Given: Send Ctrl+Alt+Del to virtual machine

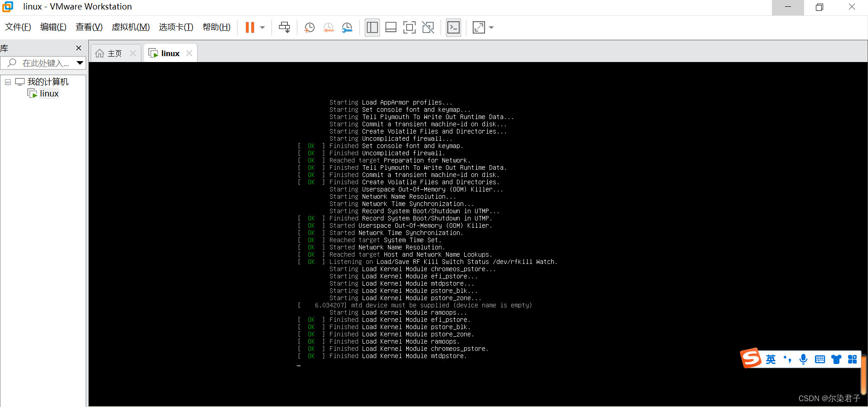Looking at the screenshot, I should (285, 28).
